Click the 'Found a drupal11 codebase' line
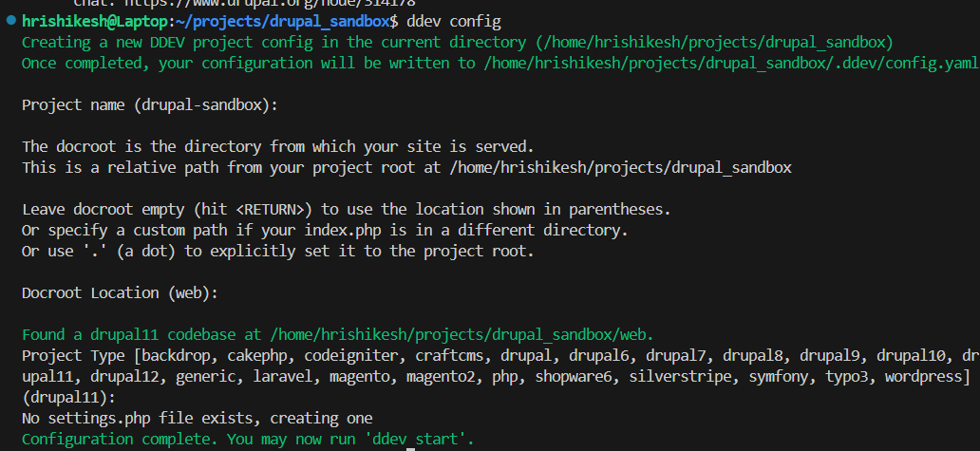Image resolution: width=980 pixels, height=451 pixels. point(337,334)
